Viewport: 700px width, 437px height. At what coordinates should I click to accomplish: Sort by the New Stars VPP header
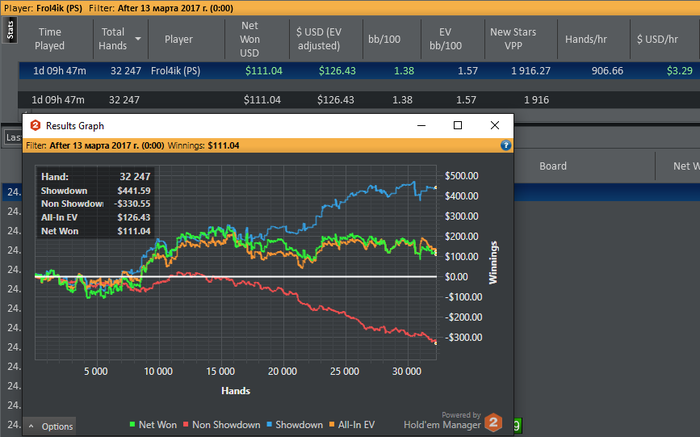pos(513,39)
